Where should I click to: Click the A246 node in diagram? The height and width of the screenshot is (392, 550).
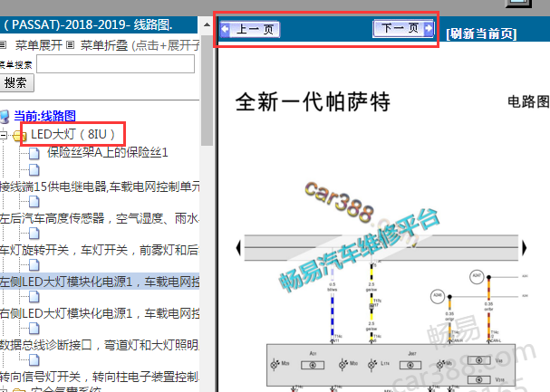point(438,296)
